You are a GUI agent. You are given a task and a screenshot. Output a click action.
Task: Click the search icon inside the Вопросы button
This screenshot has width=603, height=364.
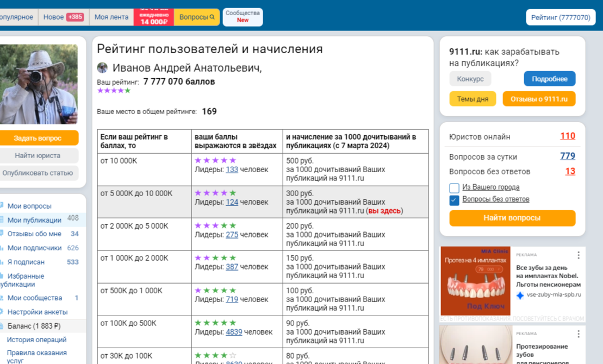tap(212, 17)
